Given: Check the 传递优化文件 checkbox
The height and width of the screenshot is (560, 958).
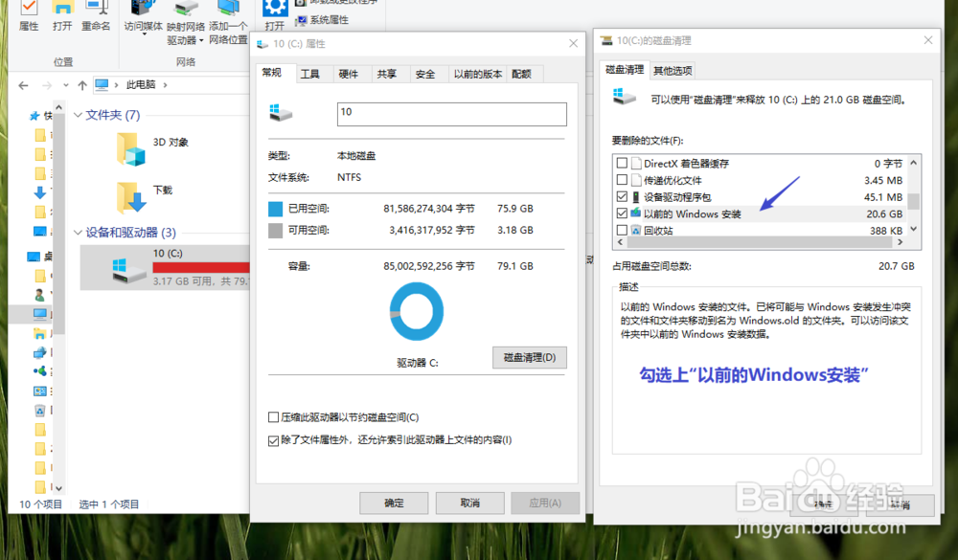Looking at the screenshot, I should tap(622, 180).
